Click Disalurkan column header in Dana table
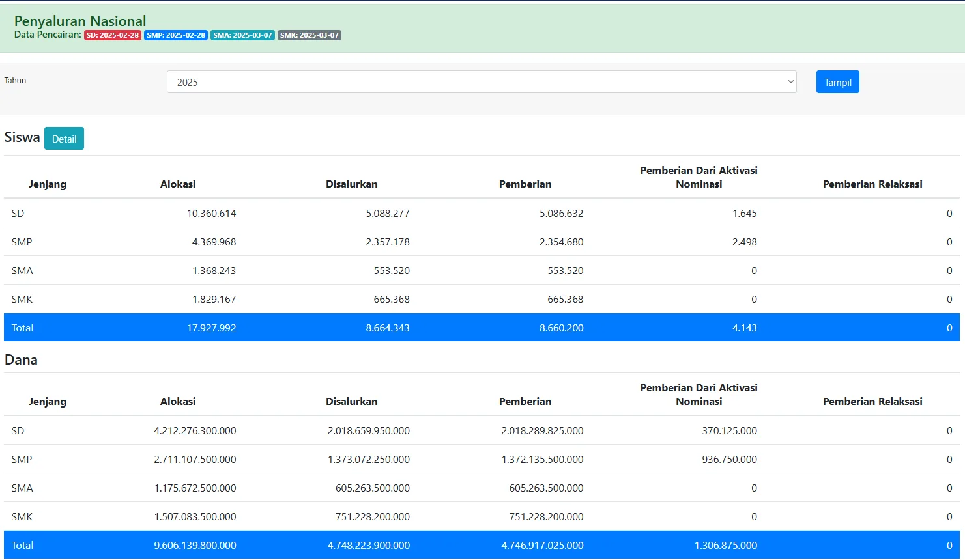Viewport: 965px width, 560px height. tap(351, 402)
